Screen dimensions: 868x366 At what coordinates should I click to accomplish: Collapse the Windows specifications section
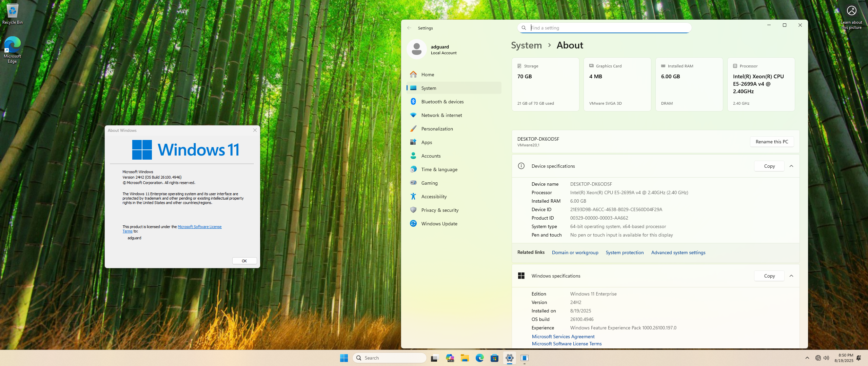click(x=791, y=276)
